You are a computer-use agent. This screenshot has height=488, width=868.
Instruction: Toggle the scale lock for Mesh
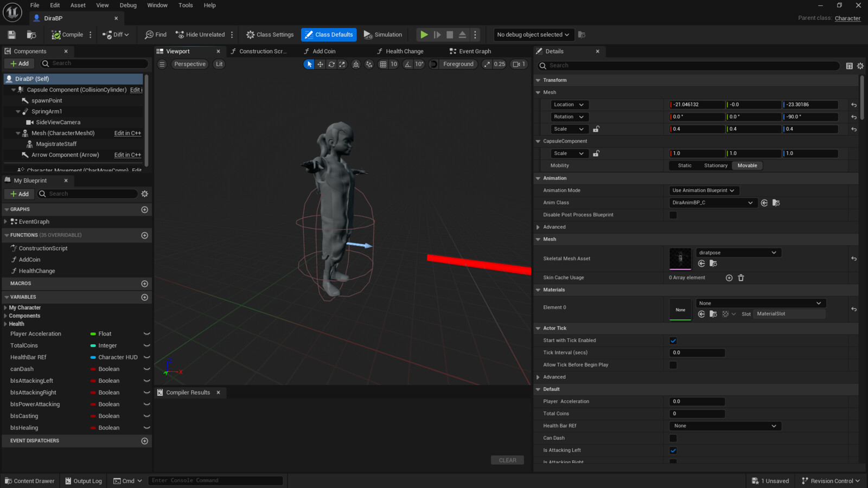pyautogui.click(x=596, y=129)
